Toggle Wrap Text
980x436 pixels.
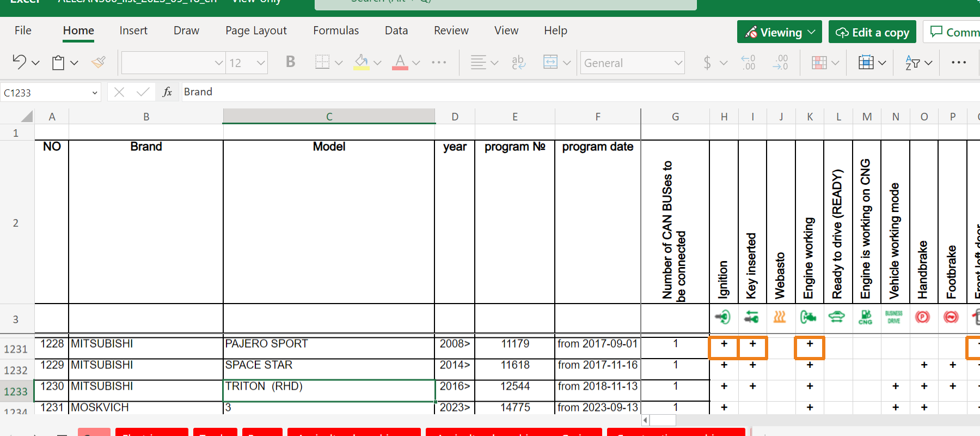tap(519, 63)
